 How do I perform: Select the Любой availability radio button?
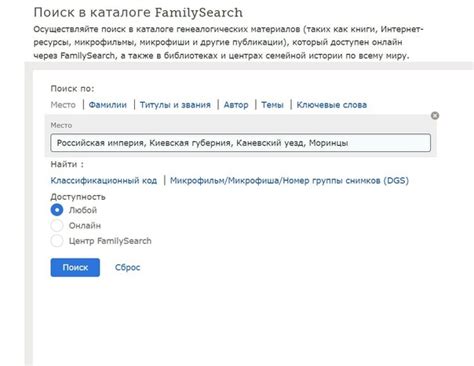pos(57,210)
